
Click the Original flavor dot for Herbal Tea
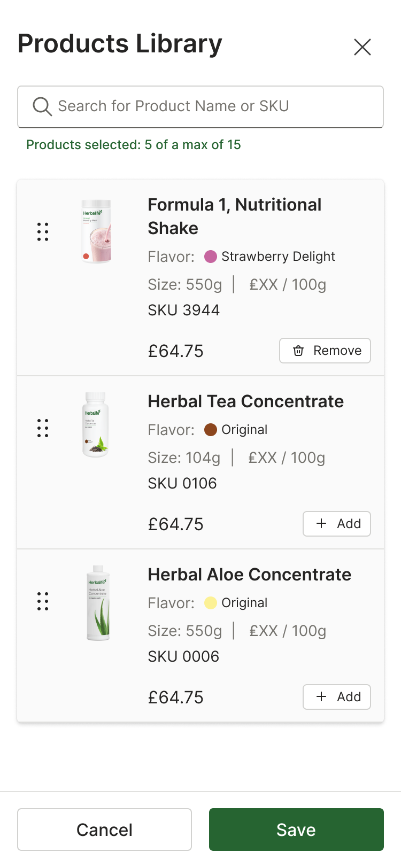[x=210, y=429]
